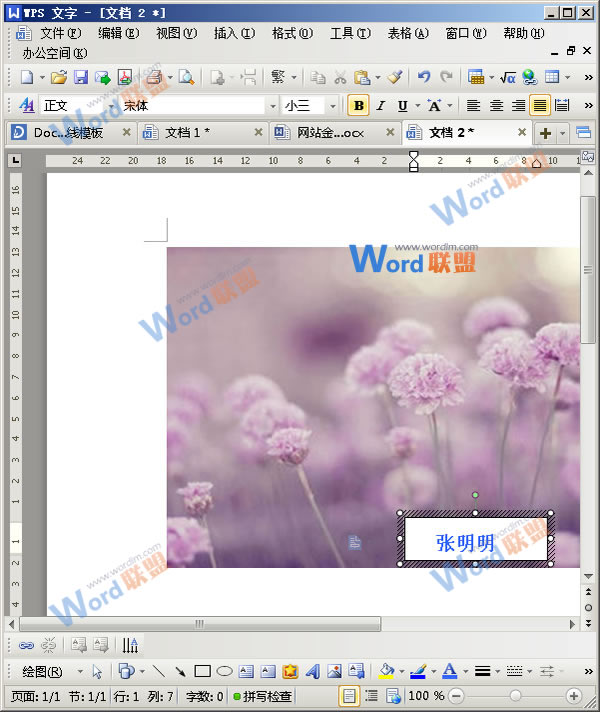Select the ellipse shape tool
The width and height of the screenshot is (600, 712).
[224, 671]
